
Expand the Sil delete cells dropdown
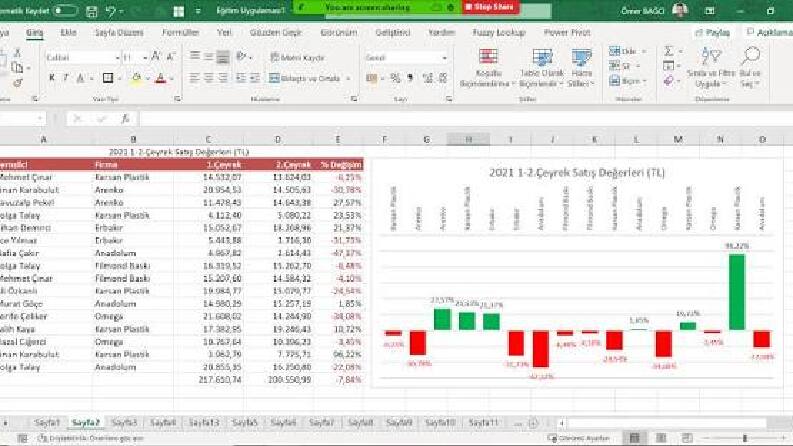tap(638, 66)
